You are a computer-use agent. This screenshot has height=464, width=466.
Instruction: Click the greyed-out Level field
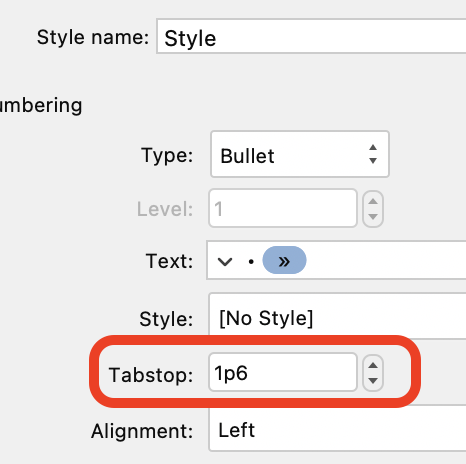[283, 208]
